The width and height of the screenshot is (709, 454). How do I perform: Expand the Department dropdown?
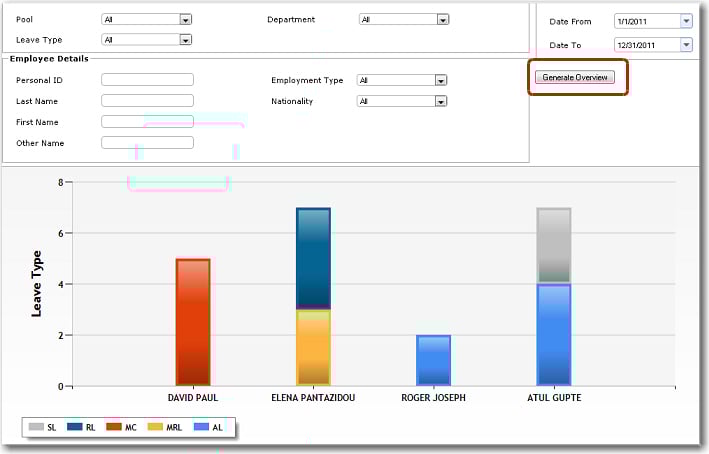(442, 19)
